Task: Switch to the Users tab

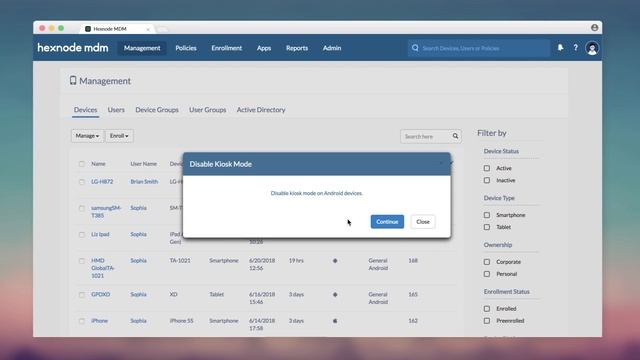Action: tap(116, 110)
